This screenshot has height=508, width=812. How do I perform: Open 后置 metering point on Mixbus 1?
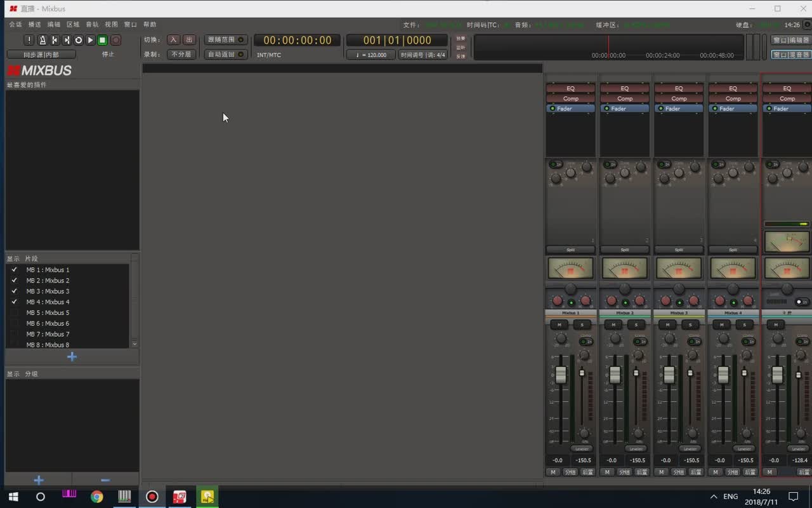pos(587,472)
